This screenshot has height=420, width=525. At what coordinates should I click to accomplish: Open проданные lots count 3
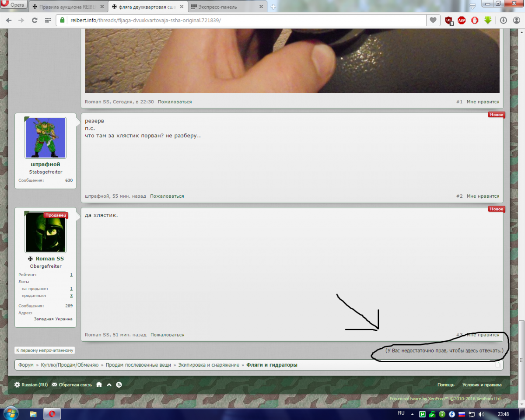coord(71,296)
